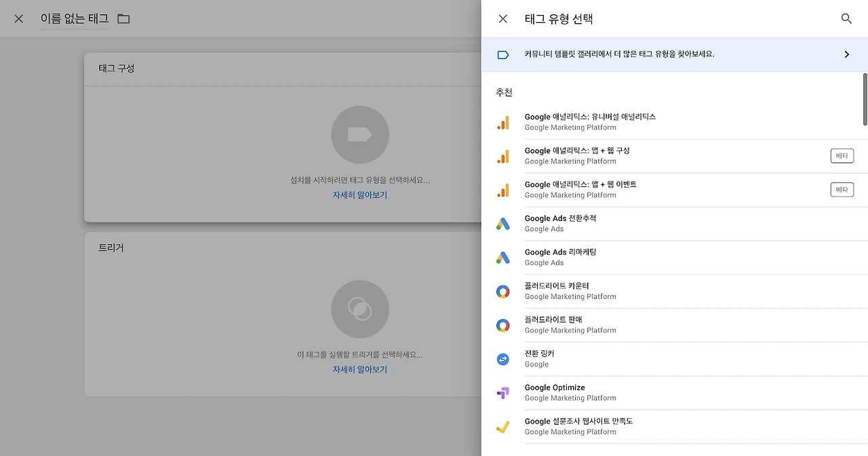Viewport: 868px width, 456px height.
Task: Click '설치를 시작하려면 태그 유형을 선택하세요...' text
Action: 360,180
